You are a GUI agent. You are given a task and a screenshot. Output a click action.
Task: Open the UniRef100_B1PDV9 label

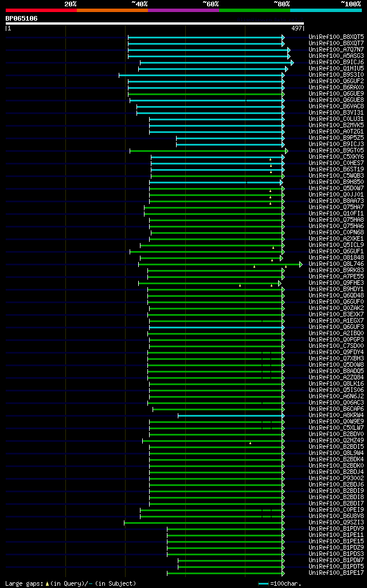(x=336, y=529)
